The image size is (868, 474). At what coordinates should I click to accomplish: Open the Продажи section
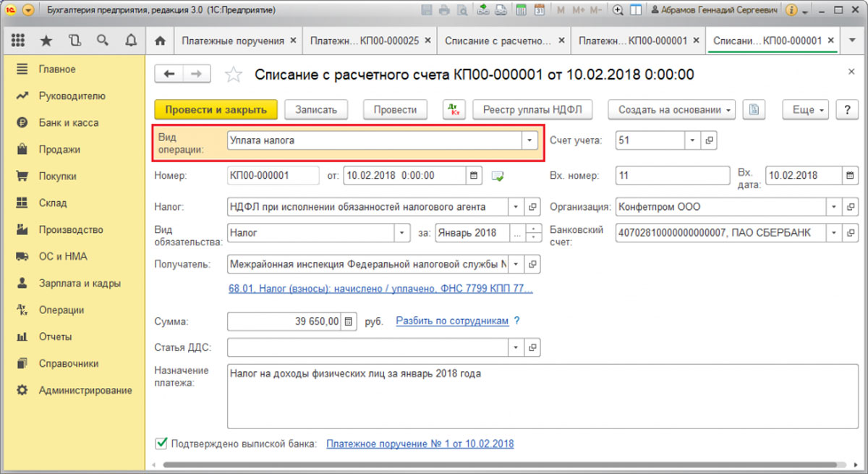click(x=59, y=150)
